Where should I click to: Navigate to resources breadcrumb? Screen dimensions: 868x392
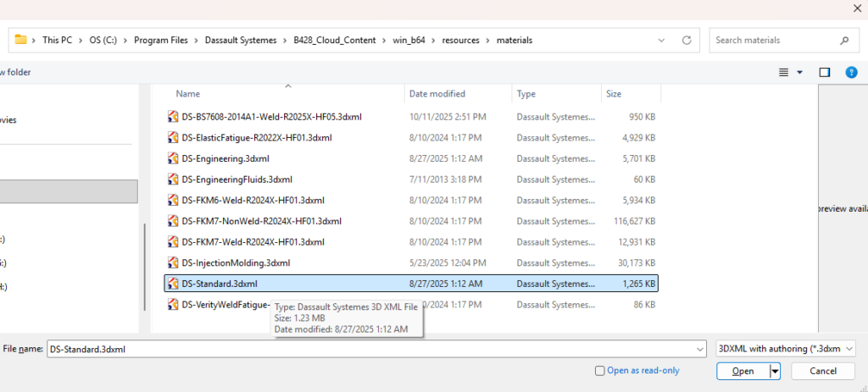[460, 41]
